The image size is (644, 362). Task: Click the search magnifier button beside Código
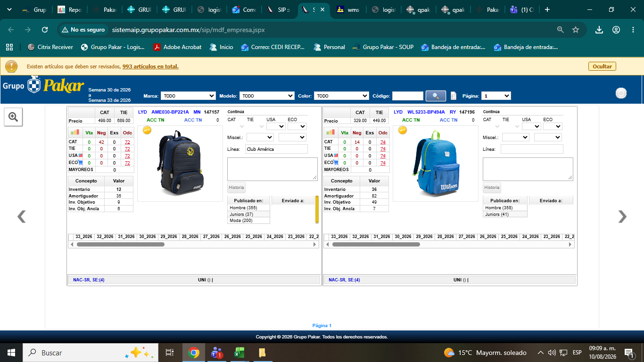point(436,96)
